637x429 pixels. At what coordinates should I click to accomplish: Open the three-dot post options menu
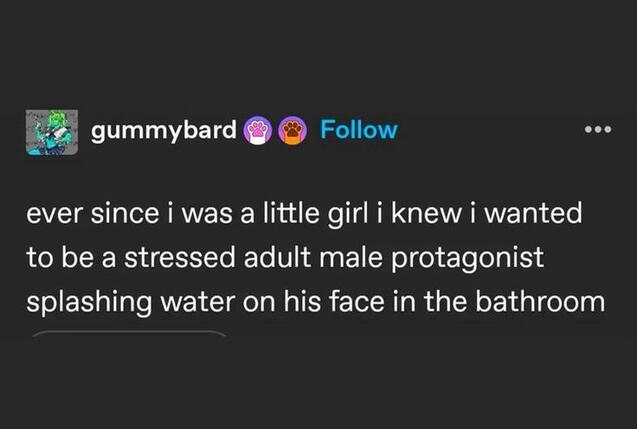596,131
